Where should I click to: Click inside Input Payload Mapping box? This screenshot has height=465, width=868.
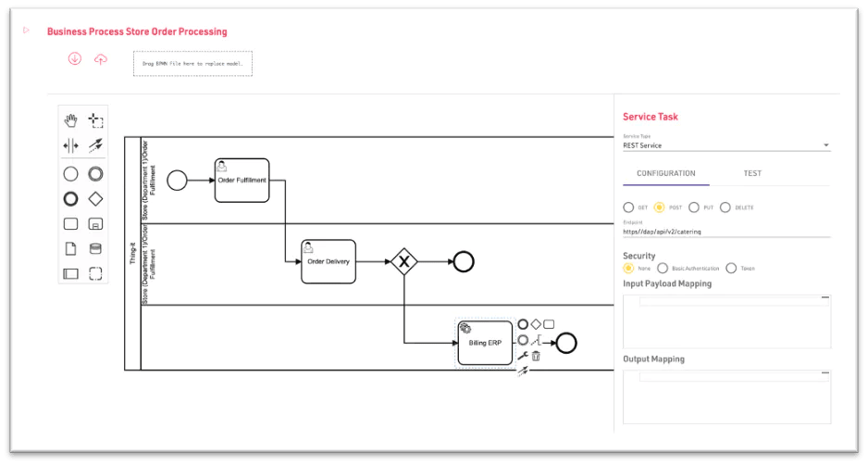coord(726,321)
